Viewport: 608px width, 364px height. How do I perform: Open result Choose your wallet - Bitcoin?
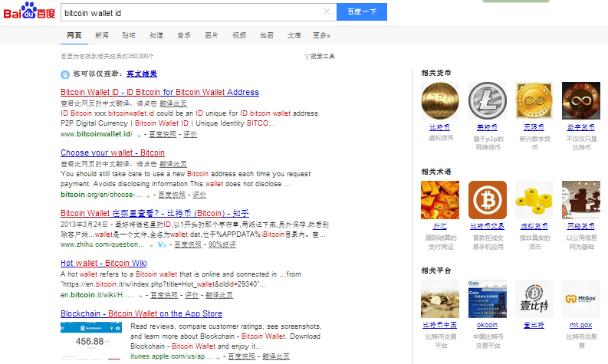point(113,152)
